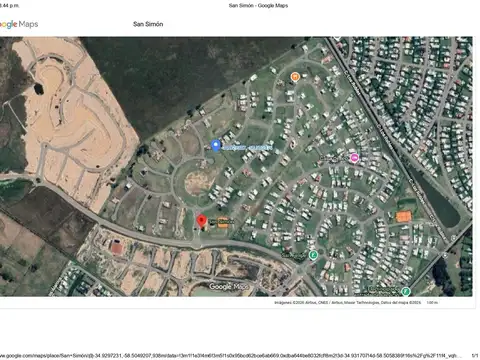Click the 100 m scale indicator
This screenshot has width=480, height=360.
(x=432, y=303)
